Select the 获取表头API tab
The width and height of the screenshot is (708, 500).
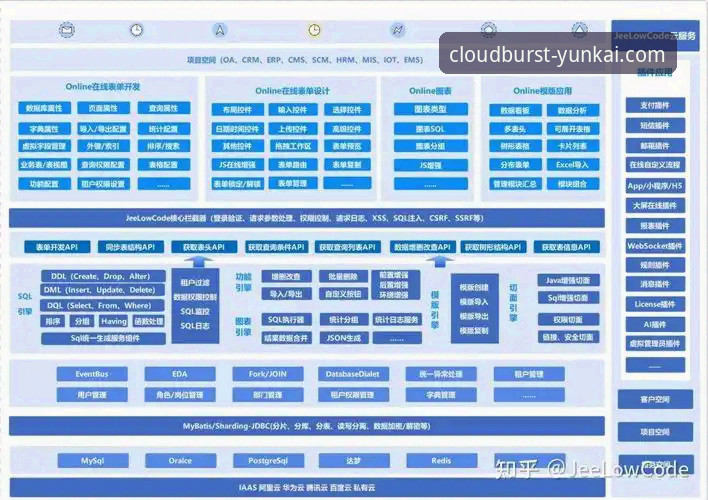point(204,247)
